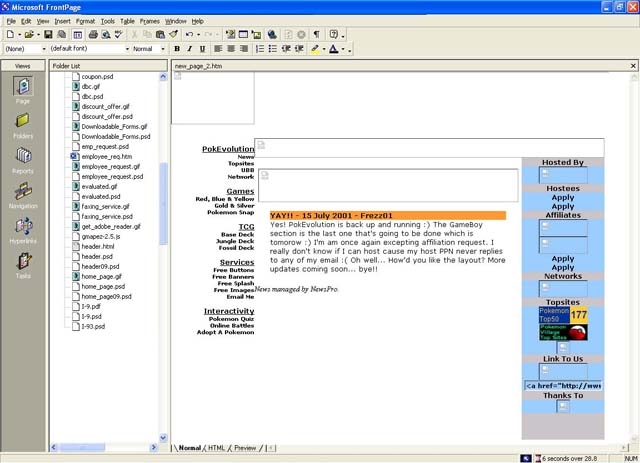The width and height of the screenshot is (640, 463).
Task: Open Hyperlinks view in the Views bar
Action: [x=23, y=231]
